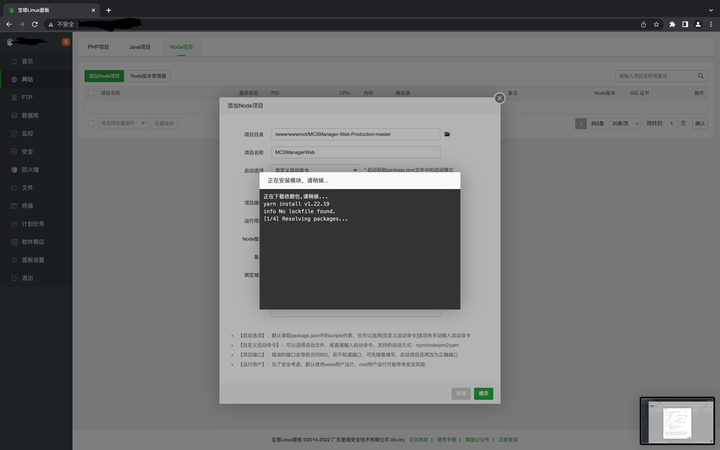Focus the 项目目录 project directory input field
Image resolution: width=720 pixels, height=450 pixels.
356,134
